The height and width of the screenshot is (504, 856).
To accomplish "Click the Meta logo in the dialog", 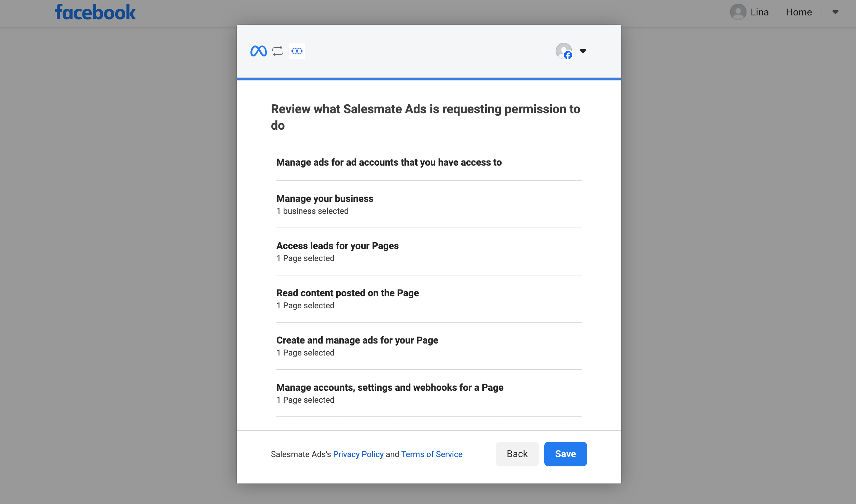I will pyautogui.click(x=258, y=51).
